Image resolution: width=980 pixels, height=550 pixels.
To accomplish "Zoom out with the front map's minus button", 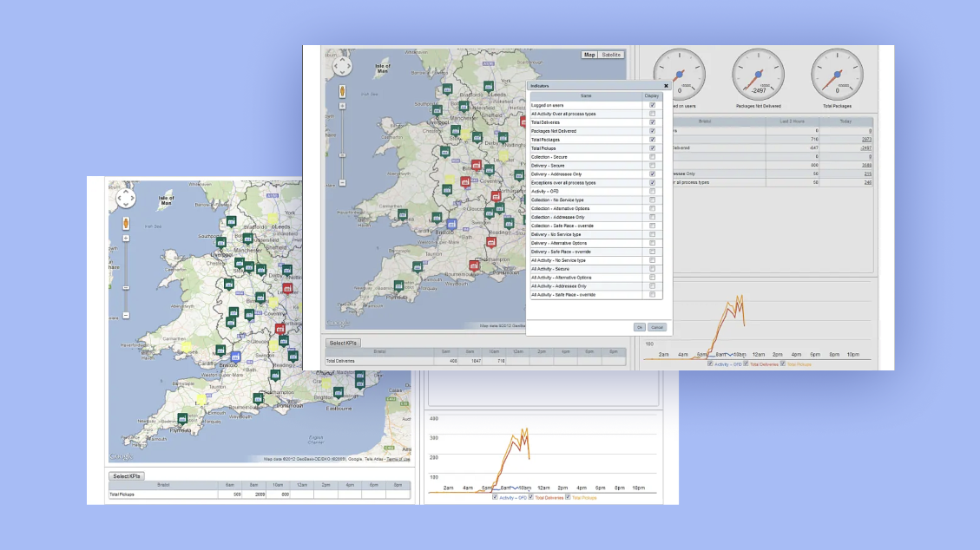I will tap(342, 183).
